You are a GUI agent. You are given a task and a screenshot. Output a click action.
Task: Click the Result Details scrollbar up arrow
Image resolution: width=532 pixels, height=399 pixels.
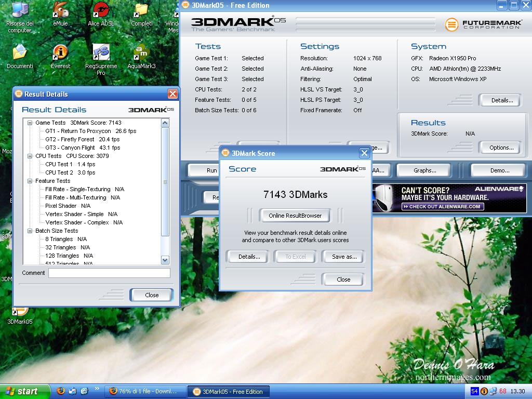click(165, 123)
